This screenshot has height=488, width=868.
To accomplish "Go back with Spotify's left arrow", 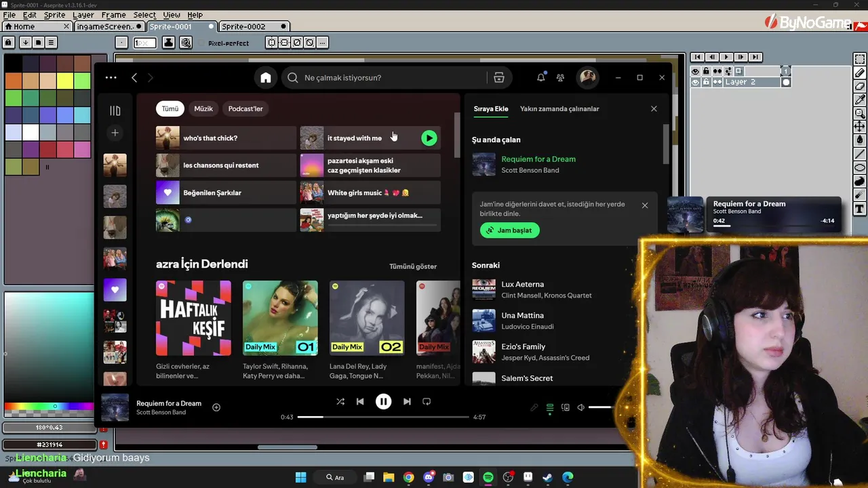I will 134,77.
